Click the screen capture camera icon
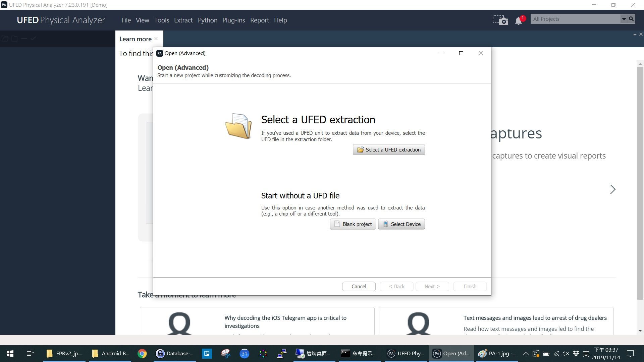The height and width of the screenshot is (362, 644). 500,20
